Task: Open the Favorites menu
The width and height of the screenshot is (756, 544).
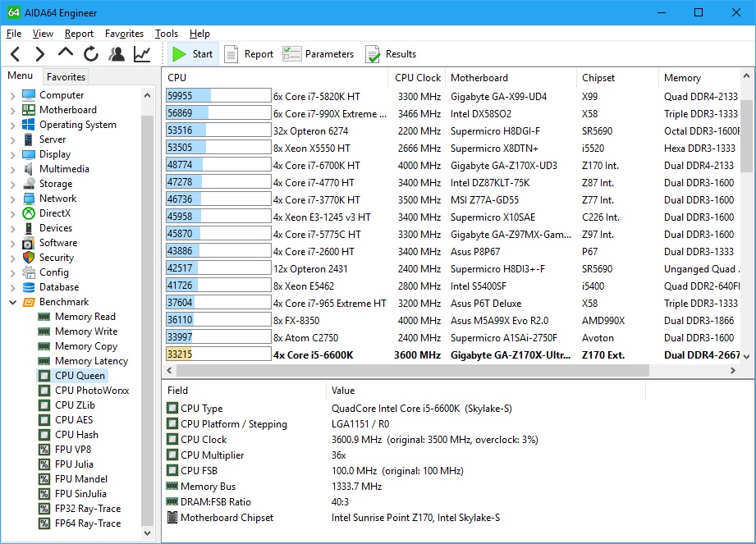Action: 125,34
